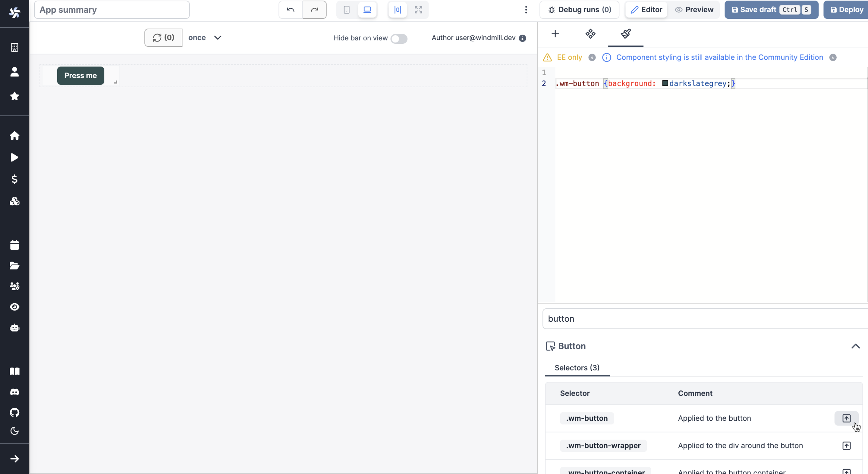
Task: Click the App summary input field
Action: tap(112, 10)
